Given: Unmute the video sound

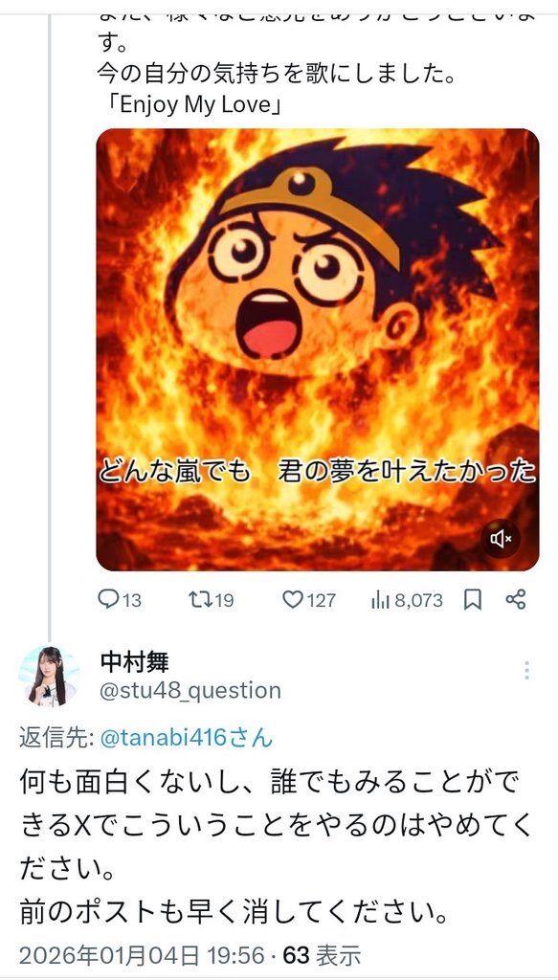Looking at the screenshot, I should [501, 538].
